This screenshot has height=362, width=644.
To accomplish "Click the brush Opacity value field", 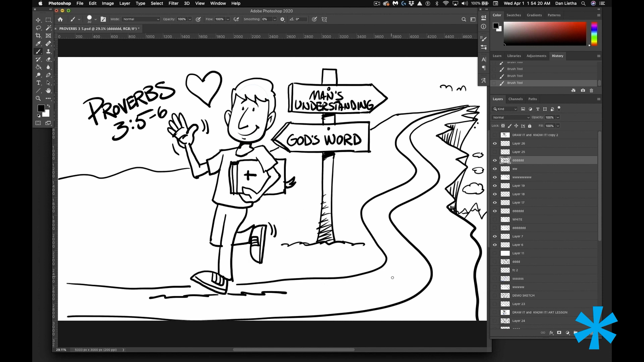I will coord(182,19).
